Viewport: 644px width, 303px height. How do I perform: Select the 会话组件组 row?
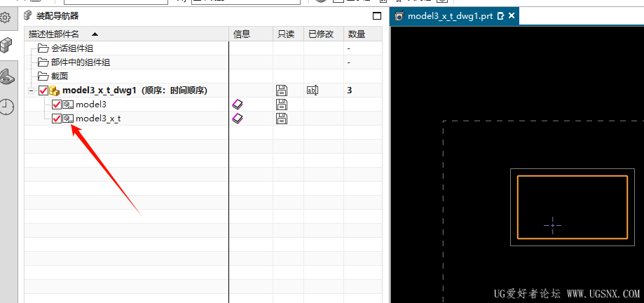click(203, 48)
